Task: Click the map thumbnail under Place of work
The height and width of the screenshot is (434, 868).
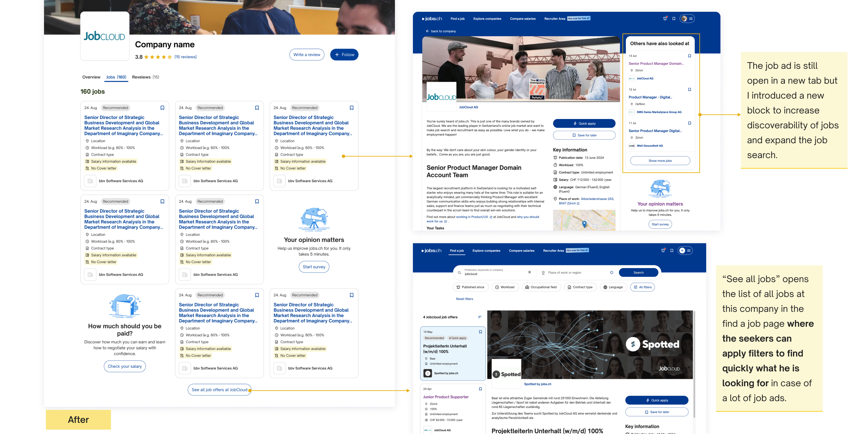Action: [584, 220]
